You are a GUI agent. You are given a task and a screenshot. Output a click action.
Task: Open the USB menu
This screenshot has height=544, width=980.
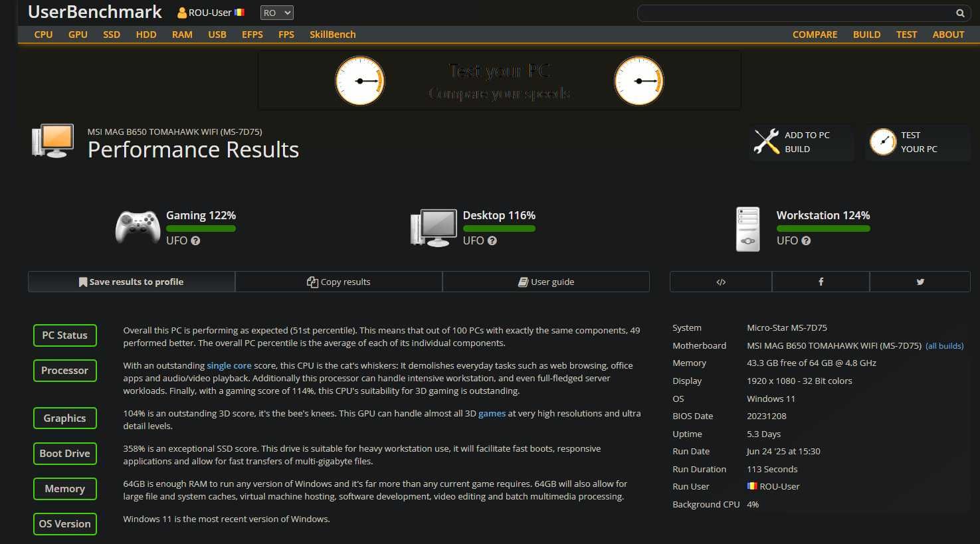point(217,35)
